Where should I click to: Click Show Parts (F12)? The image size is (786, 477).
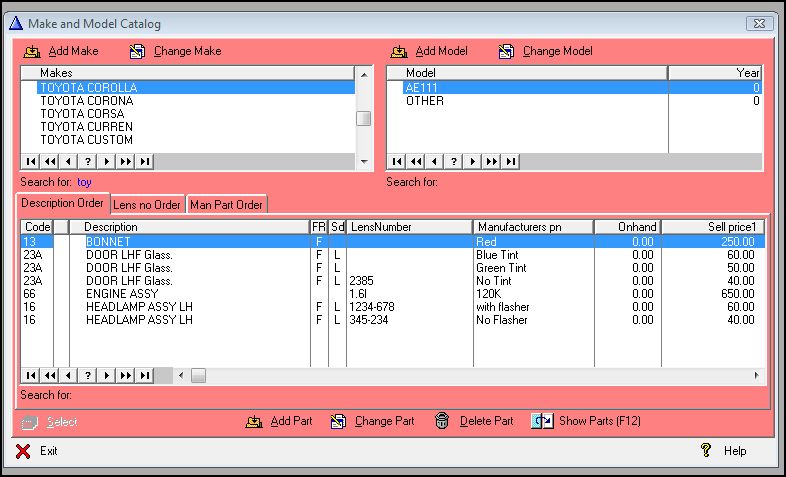tap(586, 421)
